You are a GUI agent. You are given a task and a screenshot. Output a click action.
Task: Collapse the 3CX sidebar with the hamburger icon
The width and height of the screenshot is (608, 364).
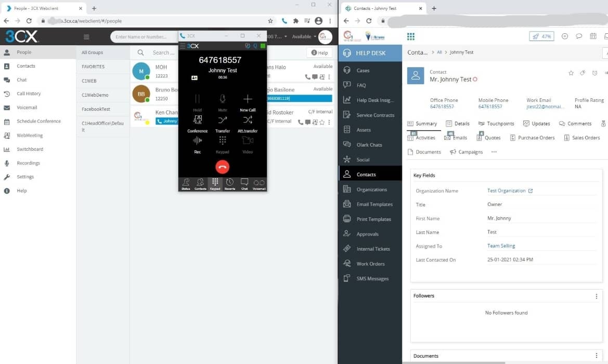(x=86, y=37)
